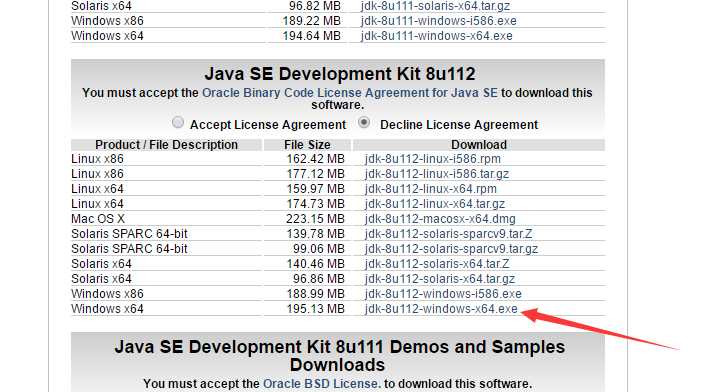Image resolution: width=711 pixels, height=392 pixels.
Task: Download jdk-8u112-linux-x64.rpm
Action: [431, 189]
